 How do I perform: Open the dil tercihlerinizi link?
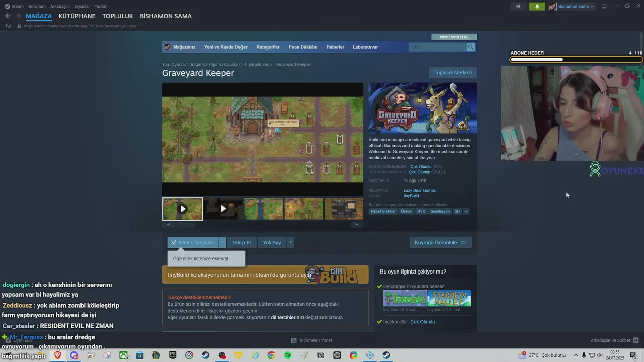[287, 318]
